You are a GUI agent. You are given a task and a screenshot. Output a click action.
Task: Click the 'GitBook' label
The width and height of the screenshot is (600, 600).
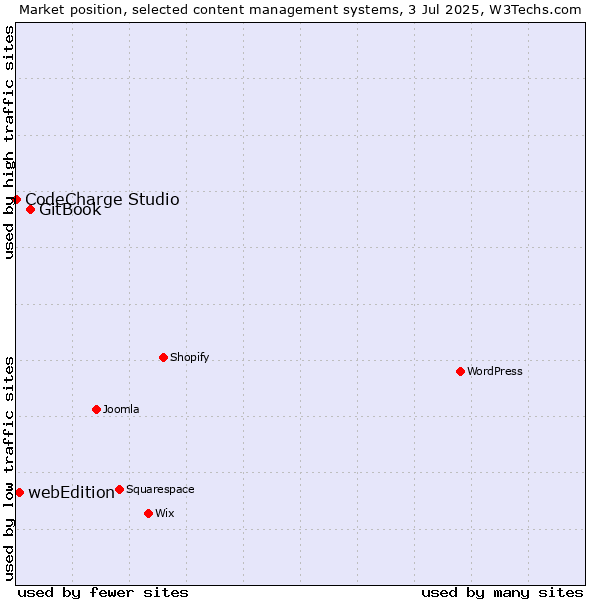point(70,211)
